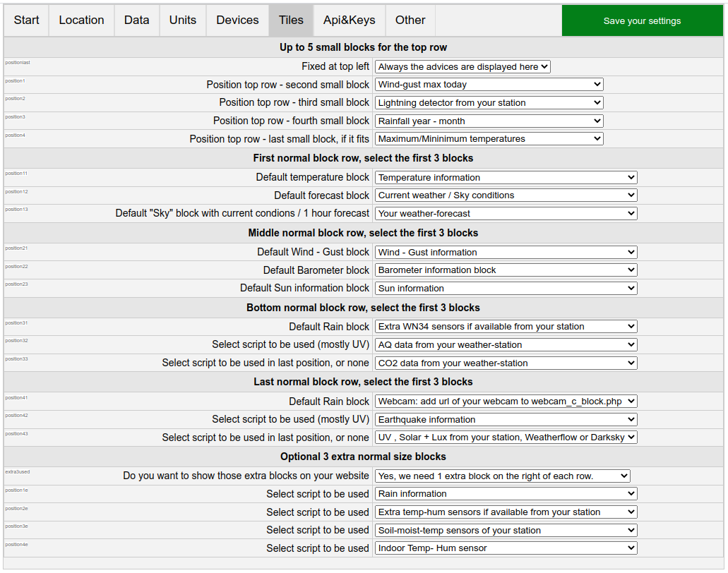The width and height of the screenshot is (728, 573).
Task: Expand the 'CO2 data from your weather-station' dropdown
Action: [x=506, y=363]
